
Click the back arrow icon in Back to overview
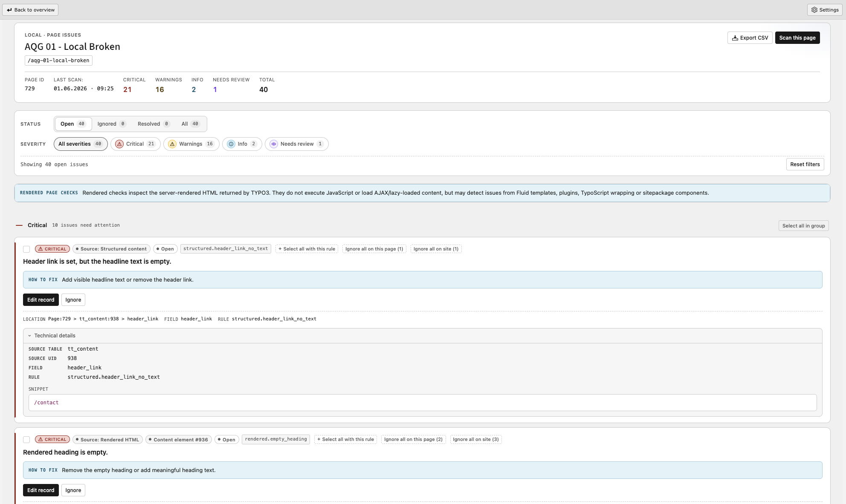point(9,10)
